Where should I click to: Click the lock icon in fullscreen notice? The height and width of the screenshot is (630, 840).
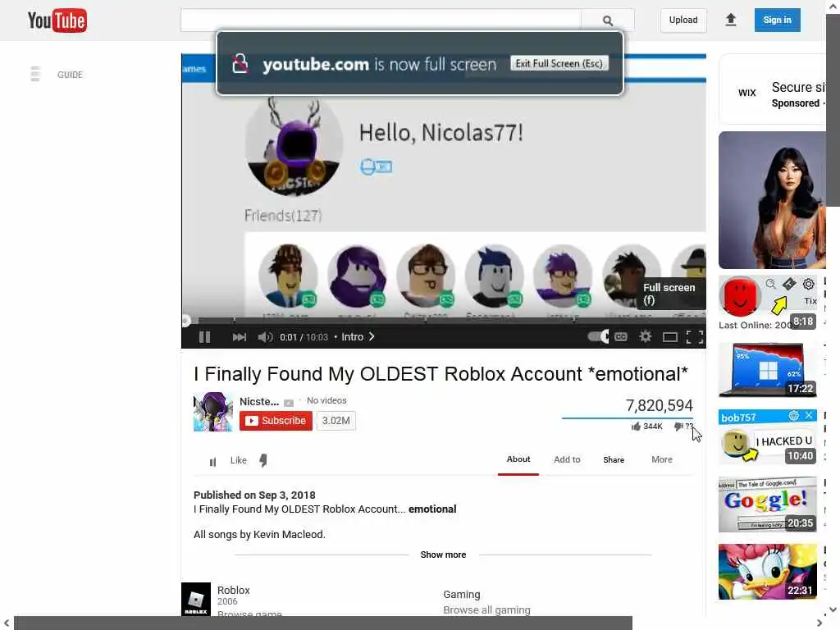[240, 63]
